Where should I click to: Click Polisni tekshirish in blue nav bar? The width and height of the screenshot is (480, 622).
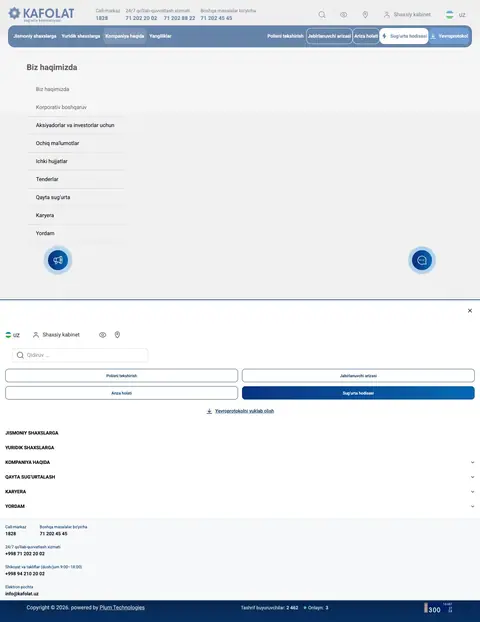tap(285, 36)
